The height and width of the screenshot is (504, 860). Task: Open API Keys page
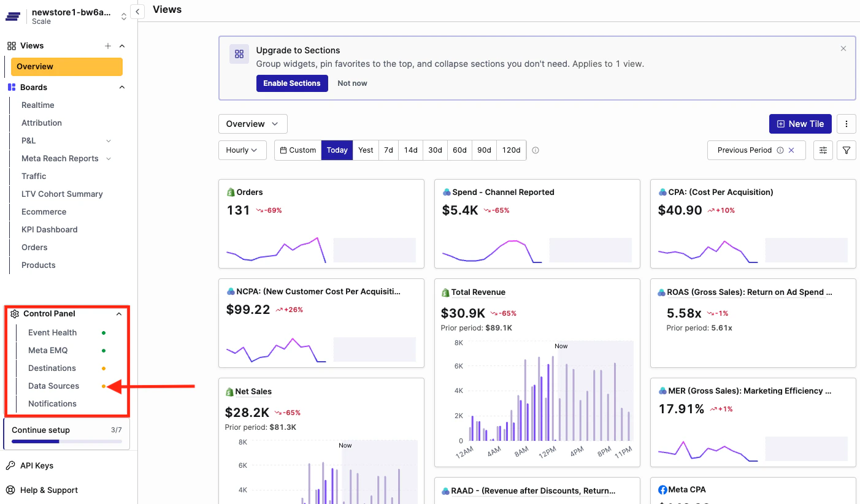coord(37,465)
